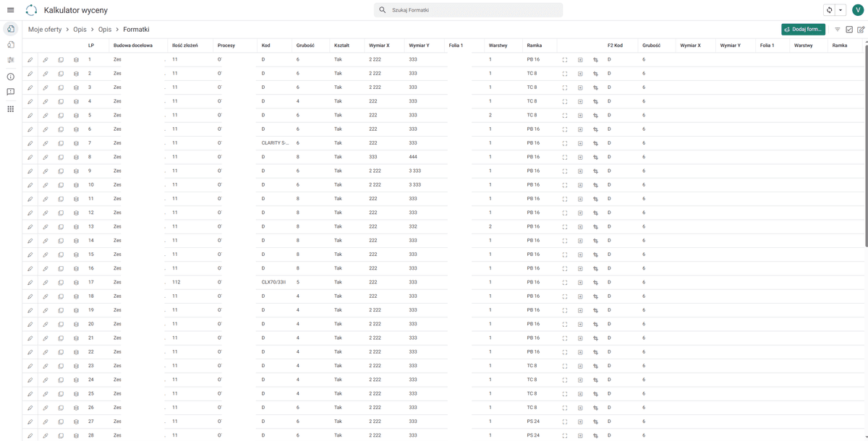Open the first Opis breadcrumb item
Viewport: 868px width, 441px height.
pyautogui.click(x=80, y=30)
